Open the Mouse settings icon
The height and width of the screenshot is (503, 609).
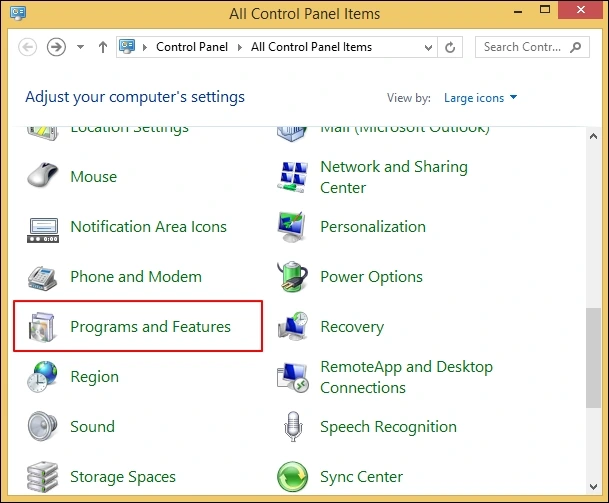[x=42, y=176]
